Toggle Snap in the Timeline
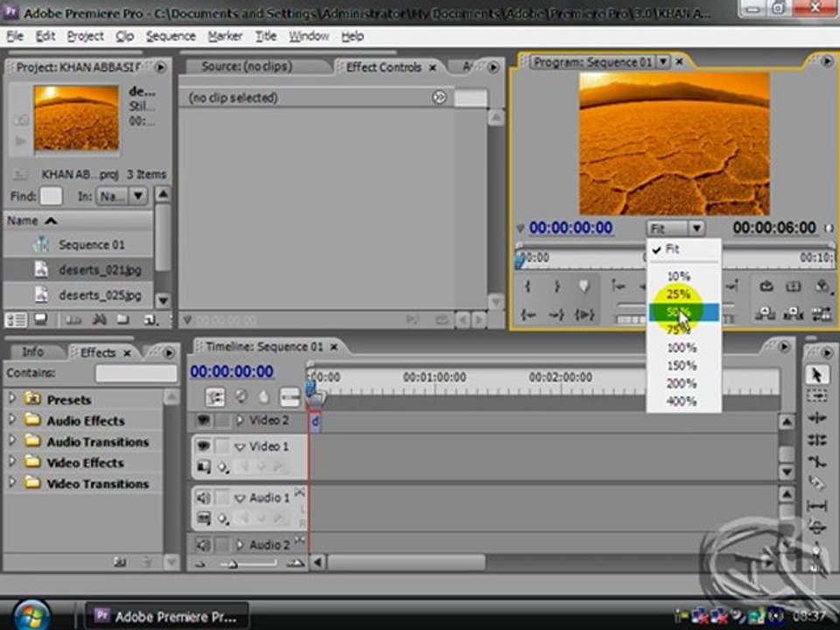Screen dimensions: 840x630 [215, 397]
